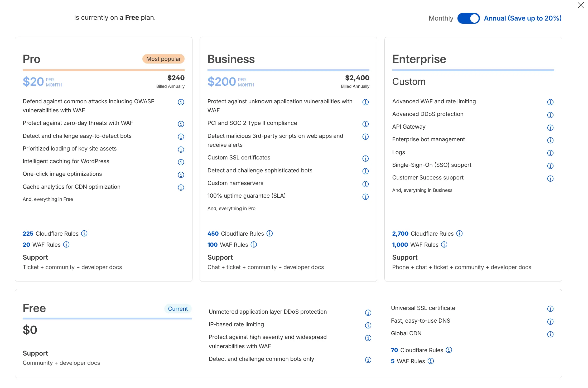Open info next to 5 WAF Rules
The height and width of the screenshot is (388, 588).
(431, 361)
